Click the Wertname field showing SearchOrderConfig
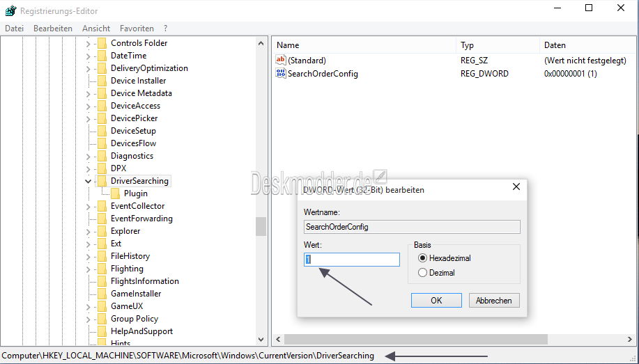Viewport: 639px width, 364px height. click(412, 227)
